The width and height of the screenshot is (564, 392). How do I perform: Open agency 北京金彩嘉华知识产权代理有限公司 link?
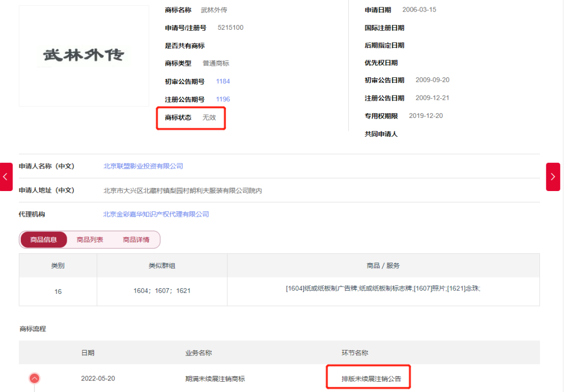click(156, 215)
